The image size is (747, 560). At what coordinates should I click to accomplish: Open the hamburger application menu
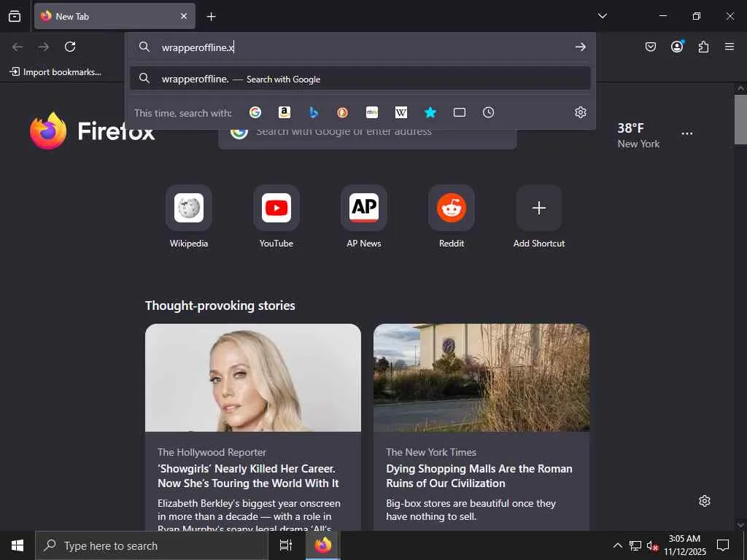(x=729, y=47)
